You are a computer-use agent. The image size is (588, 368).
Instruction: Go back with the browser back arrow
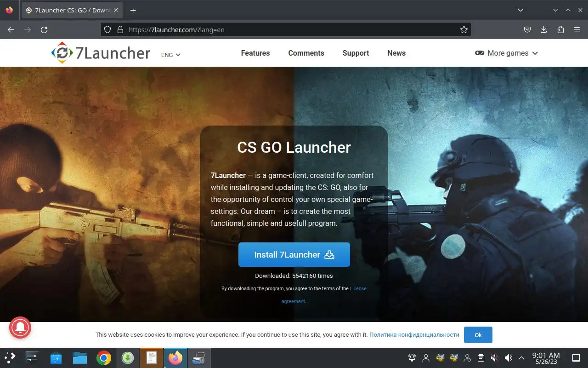[x=11, y=29]
